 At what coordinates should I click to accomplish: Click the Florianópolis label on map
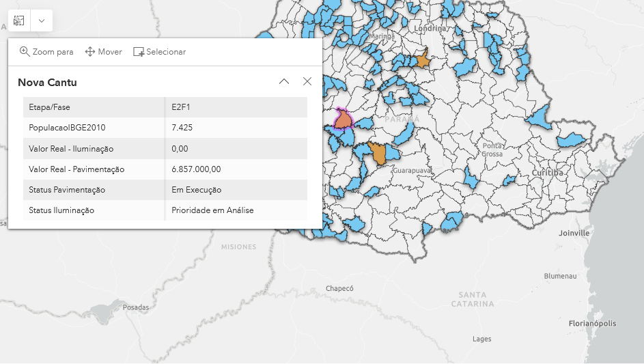coord(592,324)
